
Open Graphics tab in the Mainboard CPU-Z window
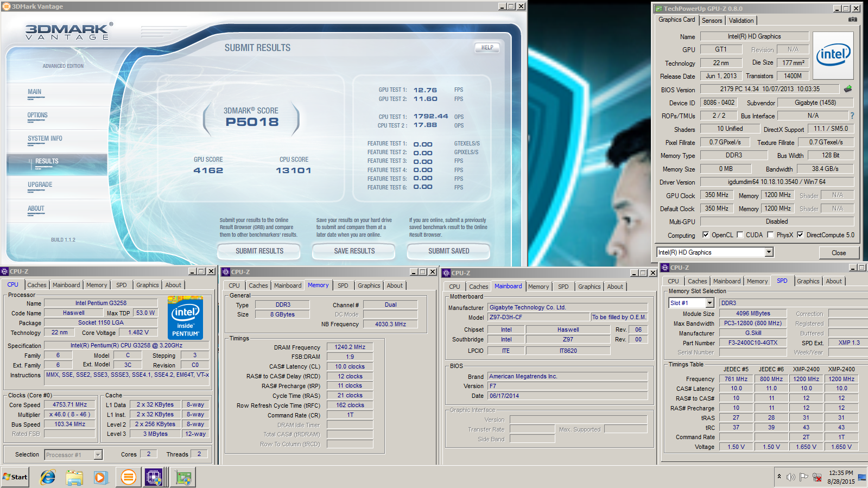tap(589, 287)
